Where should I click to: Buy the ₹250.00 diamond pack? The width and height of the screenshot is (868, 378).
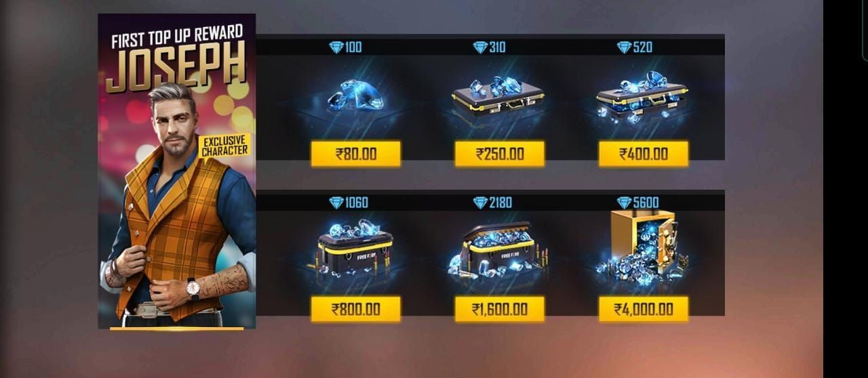[x=499, y=154]
